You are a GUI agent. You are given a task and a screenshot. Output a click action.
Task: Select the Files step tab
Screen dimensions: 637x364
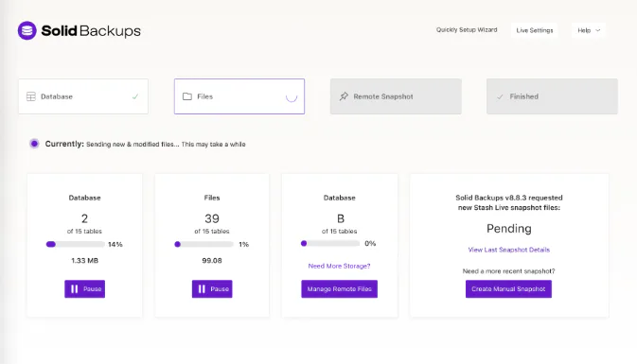239,96
